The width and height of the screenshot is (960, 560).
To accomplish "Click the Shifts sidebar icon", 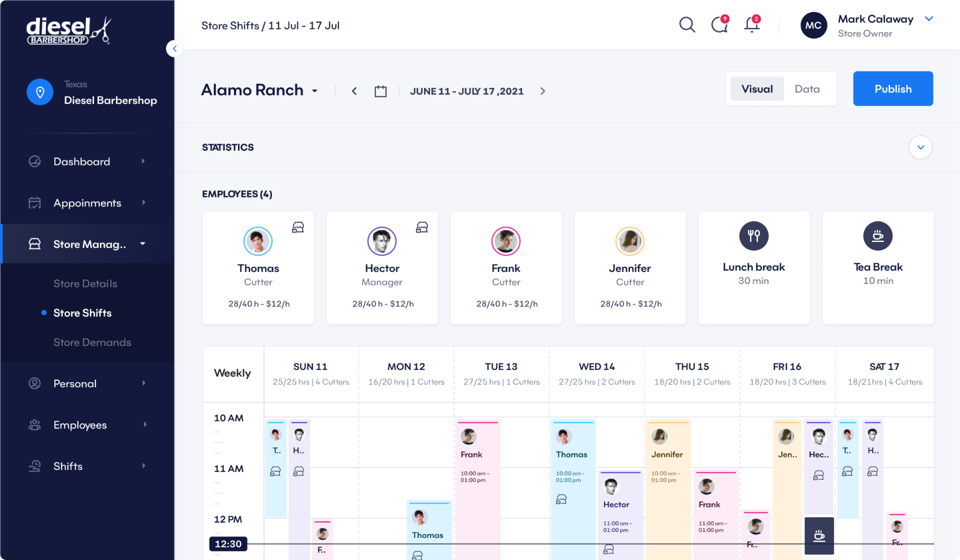I will click(x=34, y=466).
